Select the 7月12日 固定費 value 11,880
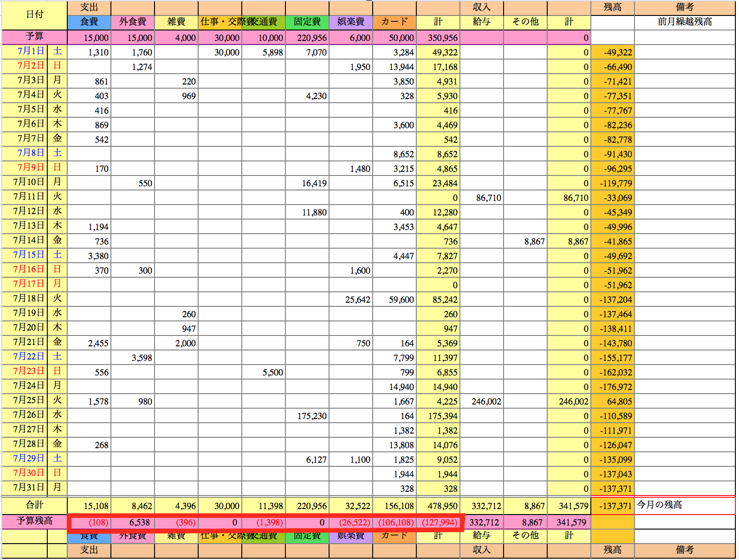739x560 pixels. [307, 212]
